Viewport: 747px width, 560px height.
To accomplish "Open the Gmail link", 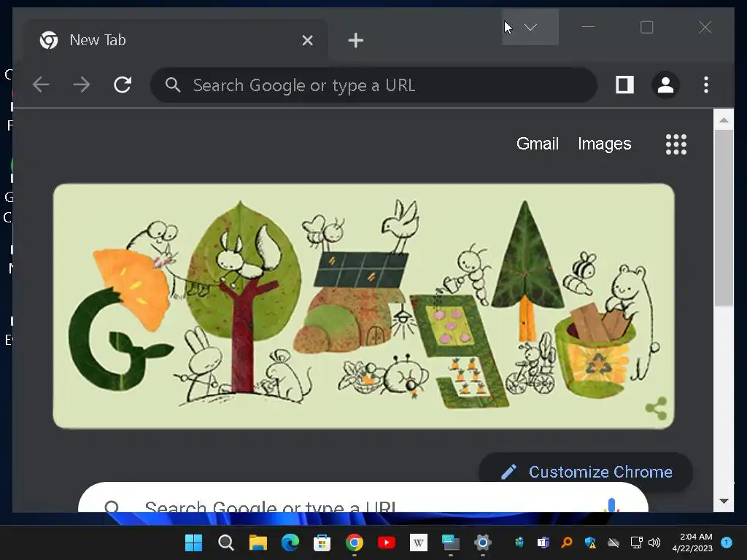I will coord(538,144).
